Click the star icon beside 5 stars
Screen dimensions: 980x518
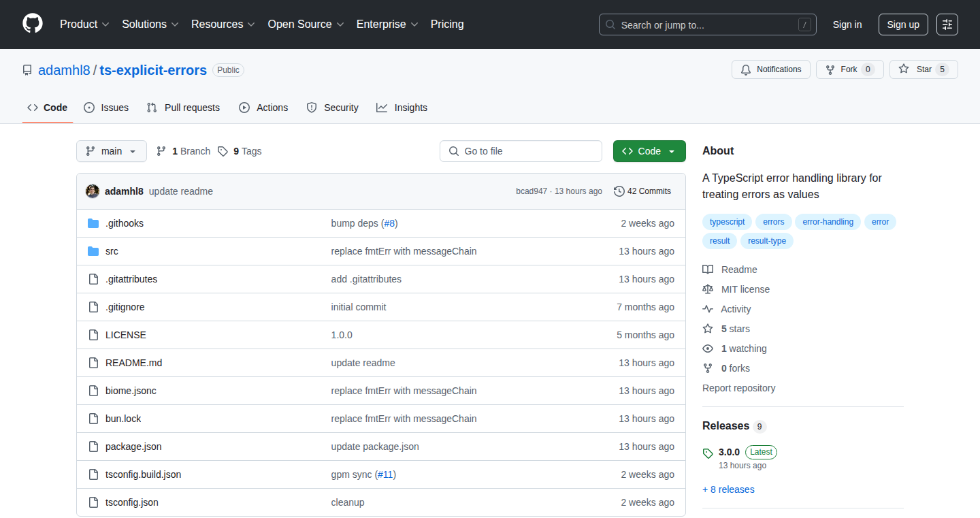point(708,329)
